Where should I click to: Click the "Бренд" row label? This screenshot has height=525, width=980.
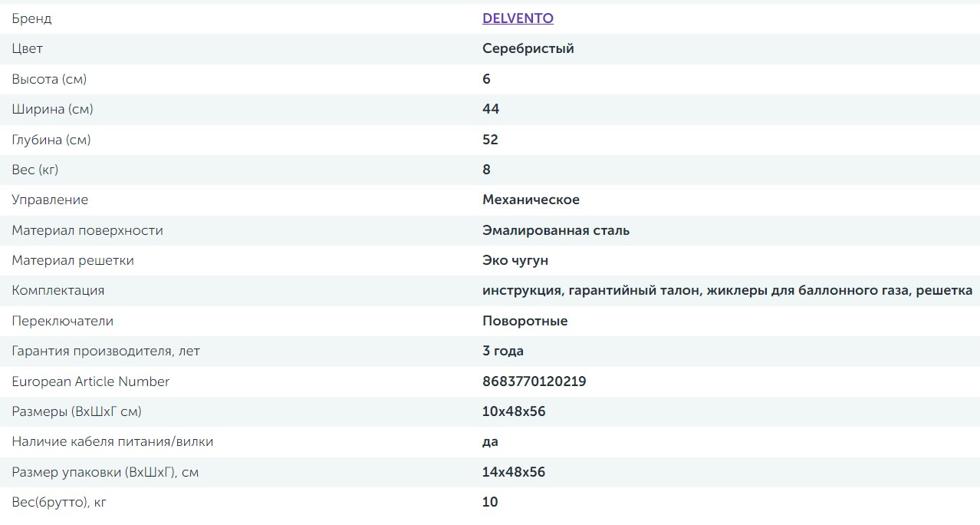click(x=32, y=18)
